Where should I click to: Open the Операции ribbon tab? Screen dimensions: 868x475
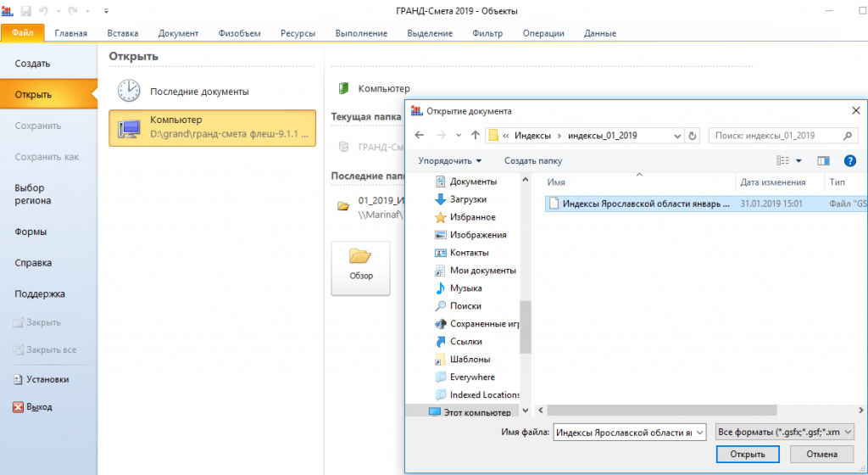point(543,33)
